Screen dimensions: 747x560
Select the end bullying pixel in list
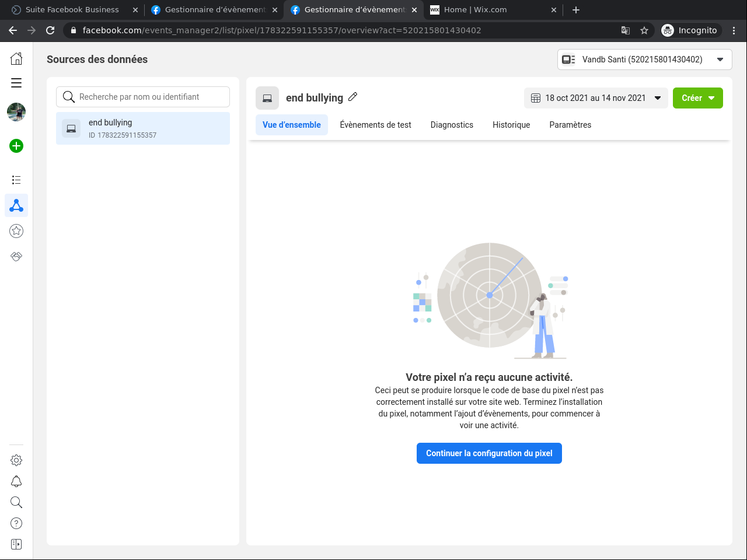(x=143, y=128)
